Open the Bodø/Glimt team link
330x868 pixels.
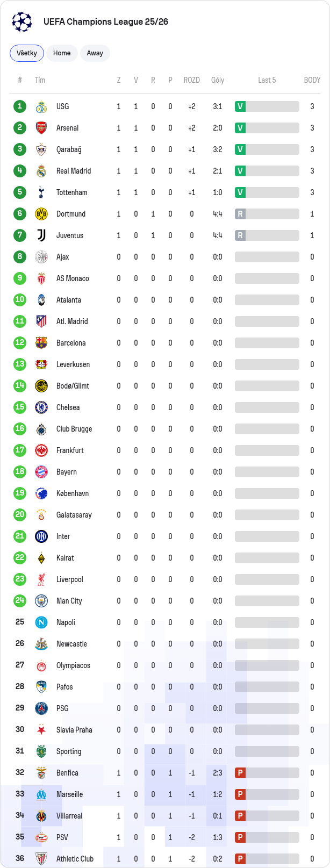pyautogui.click(x=73, y=386)
